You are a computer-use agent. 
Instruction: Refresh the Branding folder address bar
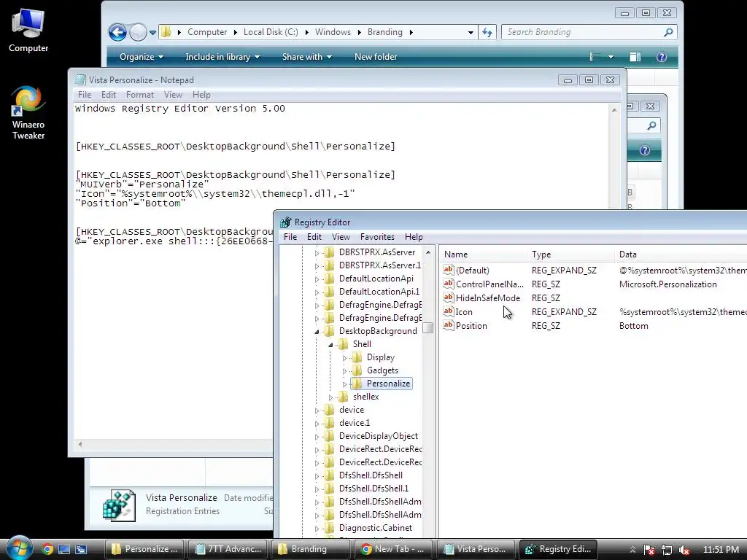(487, 32)
